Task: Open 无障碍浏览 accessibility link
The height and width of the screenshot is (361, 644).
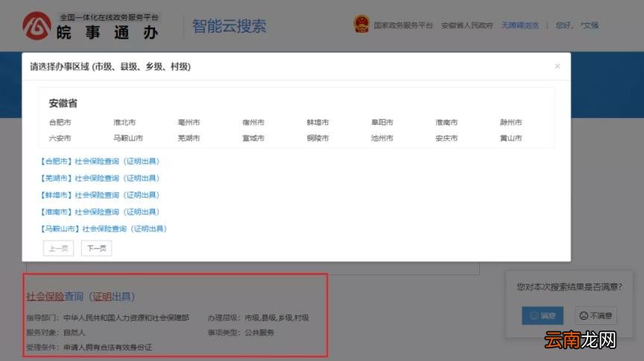Action: pyautogui.click(x=520, y=25)
